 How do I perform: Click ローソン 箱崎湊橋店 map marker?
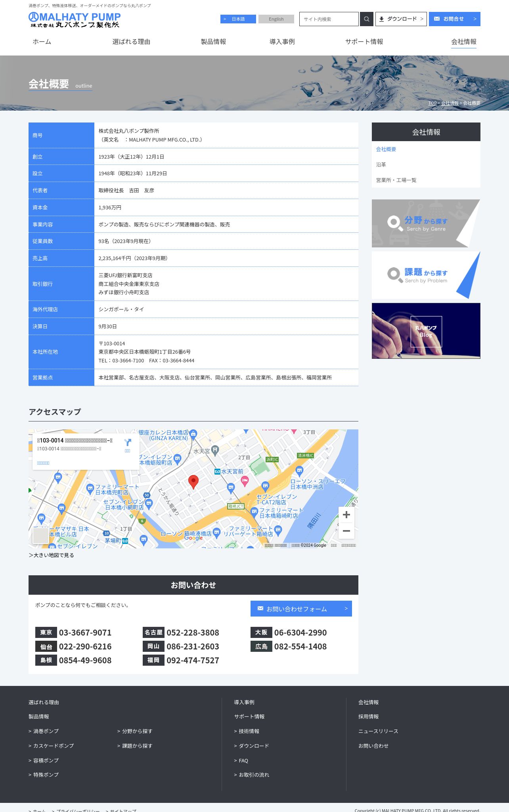(216, 532)
